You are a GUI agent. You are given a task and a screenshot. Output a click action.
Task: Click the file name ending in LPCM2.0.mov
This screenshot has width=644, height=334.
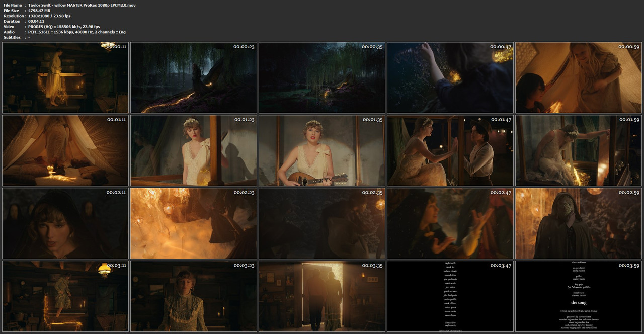(x=82, y=5)
